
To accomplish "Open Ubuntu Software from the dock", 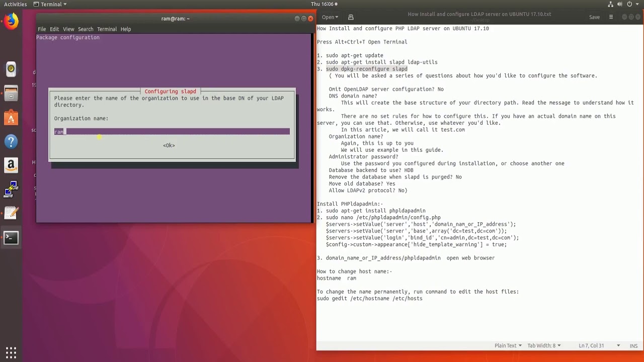I will click(x=11, y=118).
